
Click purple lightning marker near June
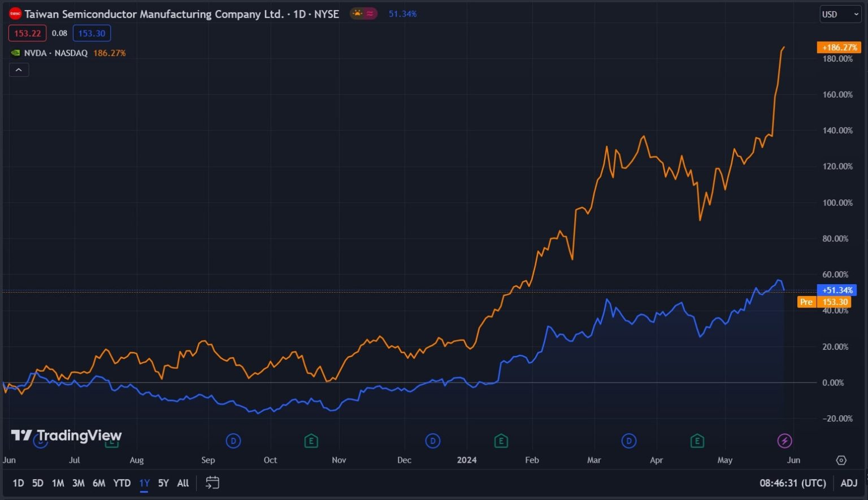(x=784, y=441)
